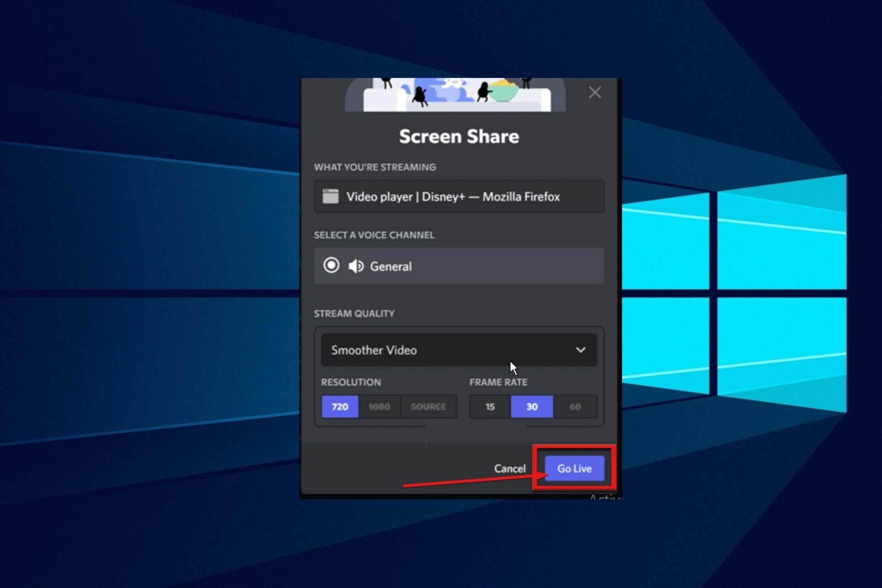Choose SOURCE resolution option
The image size is (882, 588).
pos(428,407)
